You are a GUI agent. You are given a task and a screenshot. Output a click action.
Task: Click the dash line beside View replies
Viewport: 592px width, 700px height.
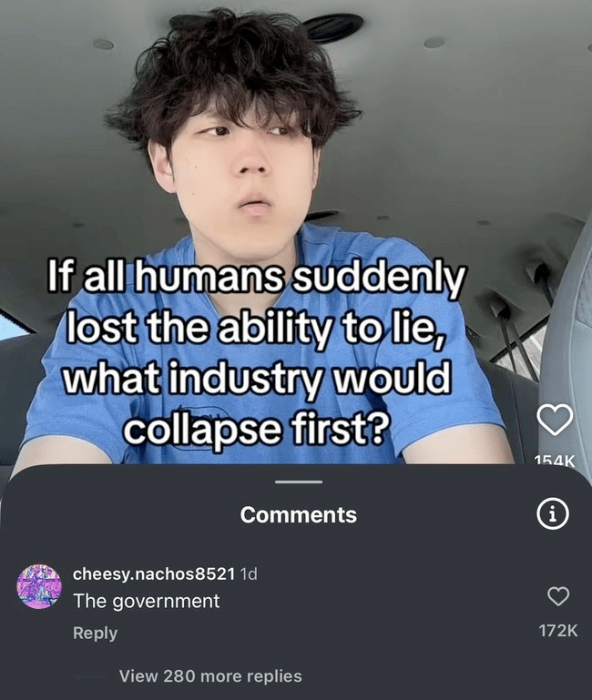tap(88, 676)
